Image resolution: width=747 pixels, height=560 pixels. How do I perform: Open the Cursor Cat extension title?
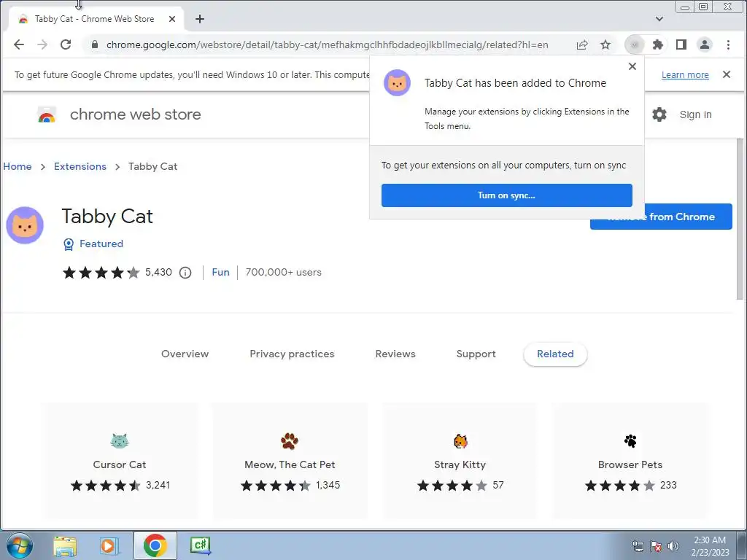[120, 464]
